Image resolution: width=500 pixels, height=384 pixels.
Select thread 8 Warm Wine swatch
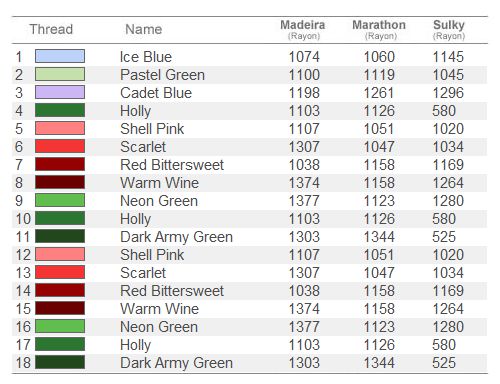click(x=60, y=182)
